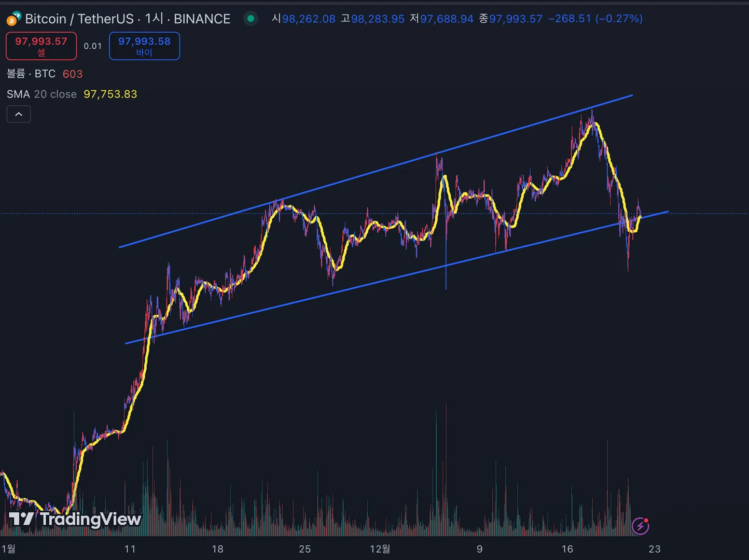Click the high price 98,283.95
This screenshot has width=749, height=560.
(378, 19)
